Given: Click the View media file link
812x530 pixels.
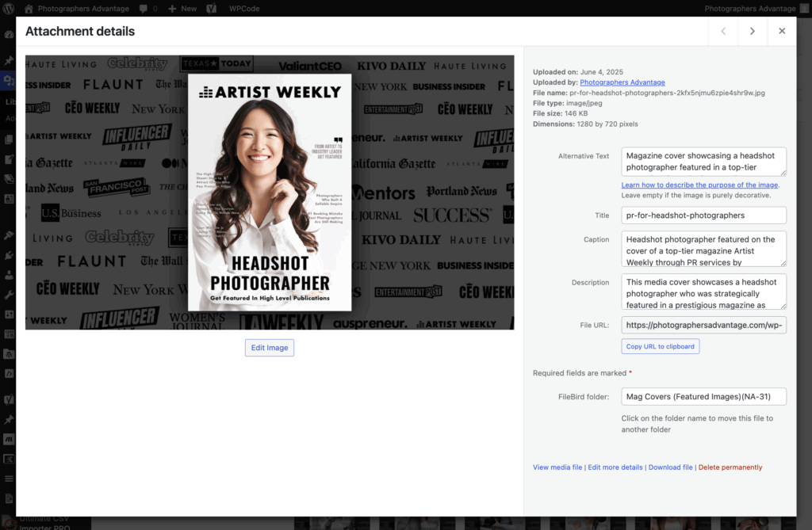Looking at the screenshot, I should tap(557, 467).
